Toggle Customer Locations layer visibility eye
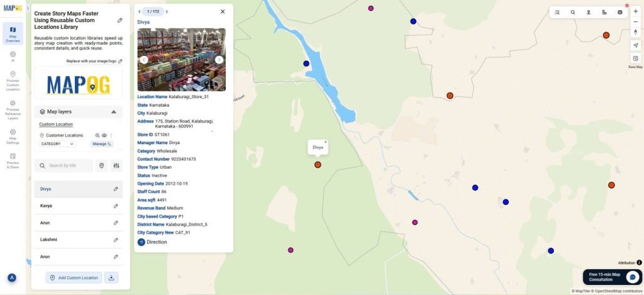 pyautogui.click(x=104, y=135)
